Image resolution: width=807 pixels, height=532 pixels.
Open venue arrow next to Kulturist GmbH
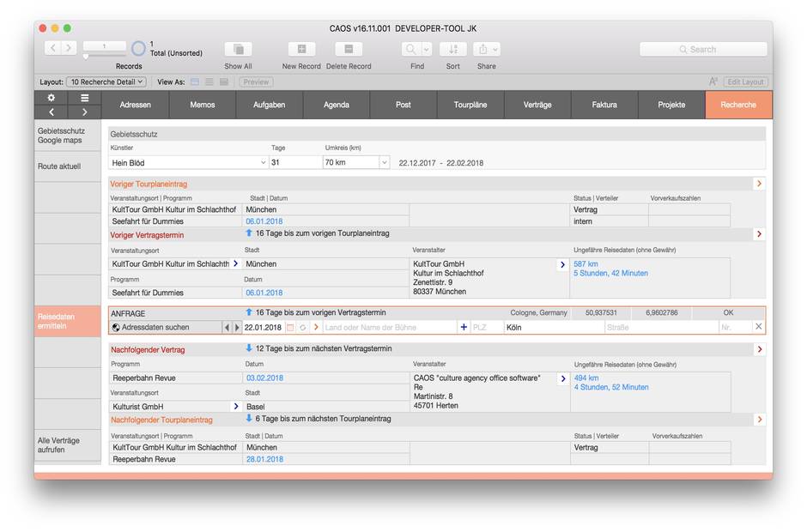click(x=236, y=407)
